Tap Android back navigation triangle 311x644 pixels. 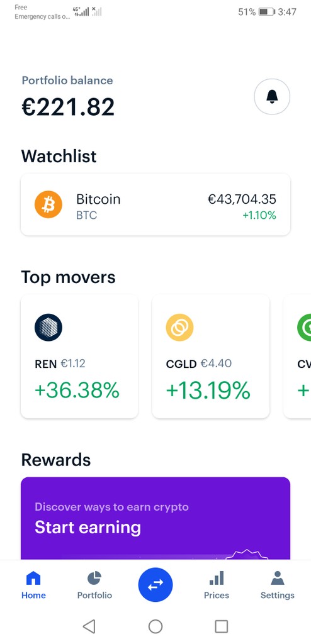click(x=89, y=626)
